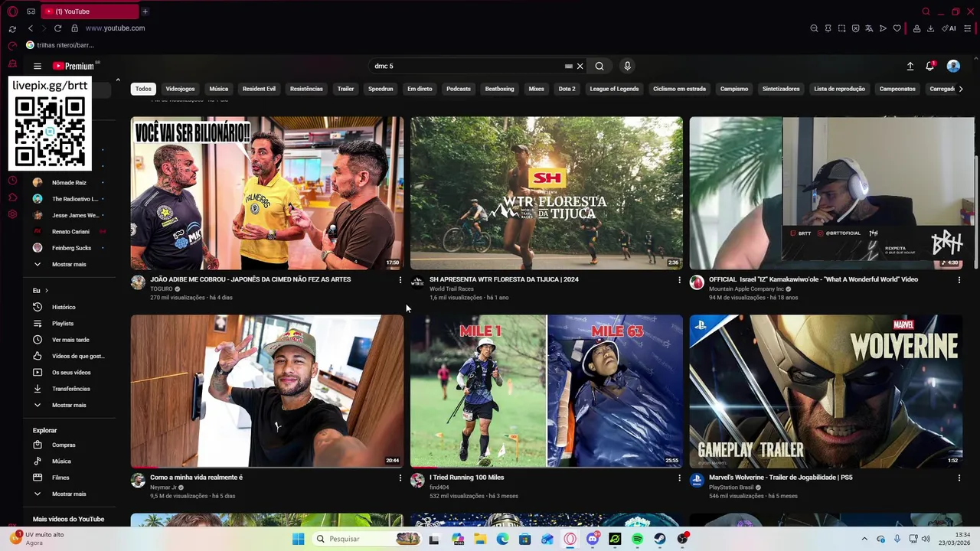Image resolution: width=980 pixels, height=551 pixels.
Task: Open Spotify from the Windows taskbar
Action: (x=637, y=539)
